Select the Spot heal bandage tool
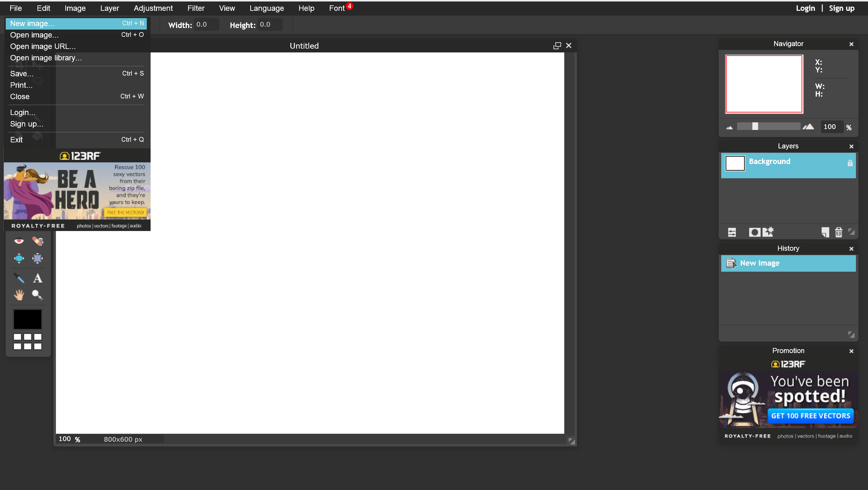 point(37,241)
